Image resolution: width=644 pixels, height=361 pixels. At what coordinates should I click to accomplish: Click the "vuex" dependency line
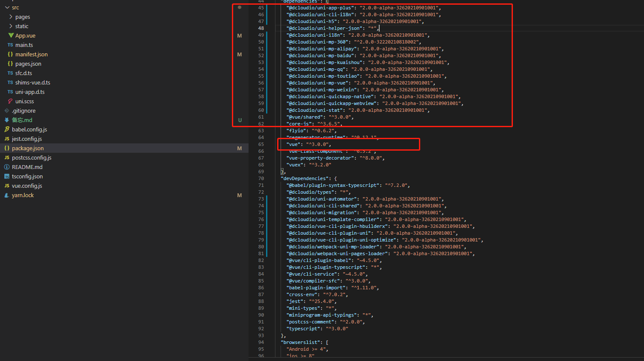309,165
